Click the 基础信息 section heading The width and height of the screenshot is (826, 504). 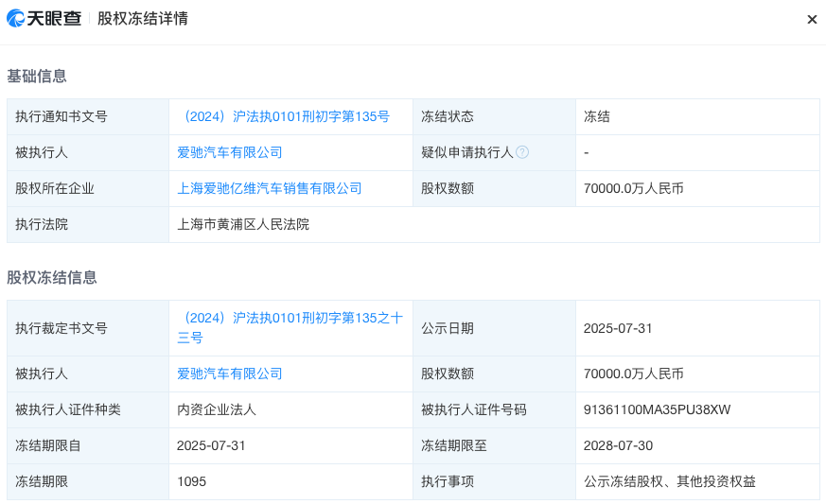coord(37,76)
